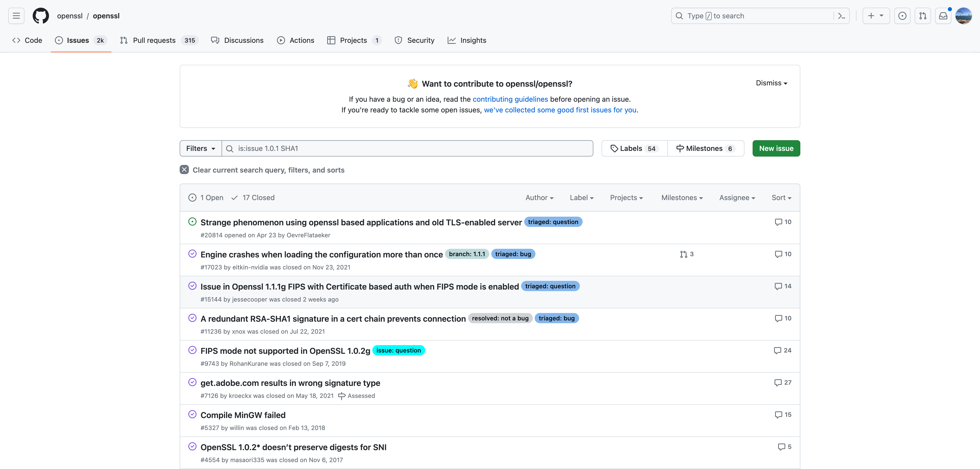The height and width of the screenshot is (469, 980).
Task: Click the cyan 'issue: question' label
Action: coord(398,350)
